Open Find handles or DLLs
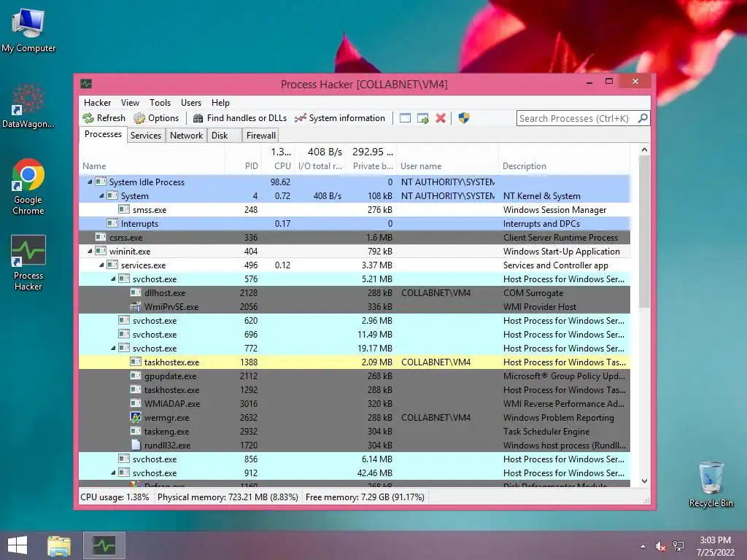747x560 pixels. (240, 118)
